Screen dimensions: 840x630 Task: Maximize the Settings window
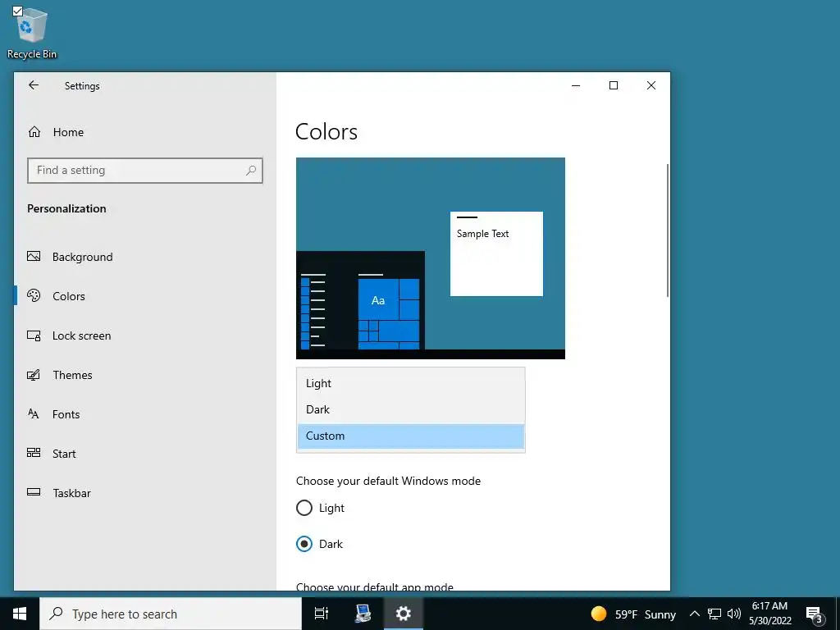(614, 85)
